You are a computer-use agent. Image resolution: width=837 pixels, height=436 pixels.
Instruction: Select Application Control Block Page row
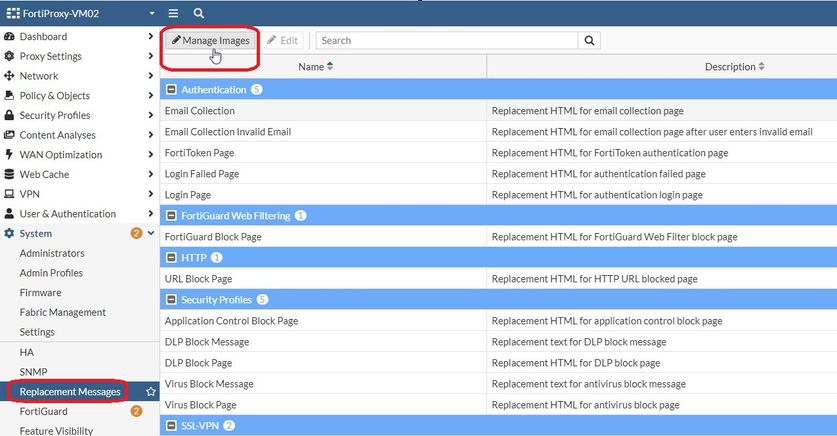tap(499, 321)
